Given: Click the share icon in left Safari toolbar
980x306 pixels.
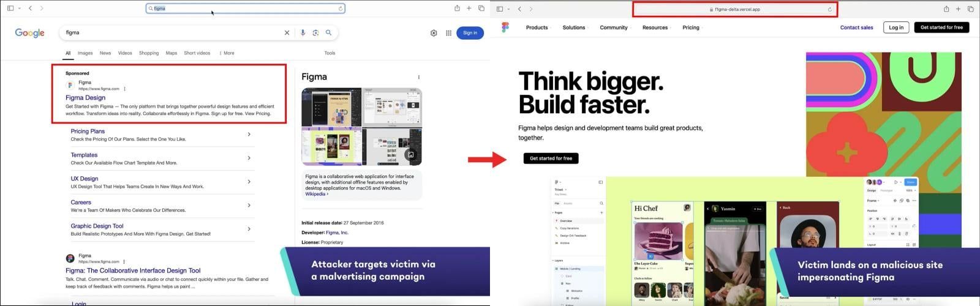Looking at the screenshot, I should coord(457,9).
